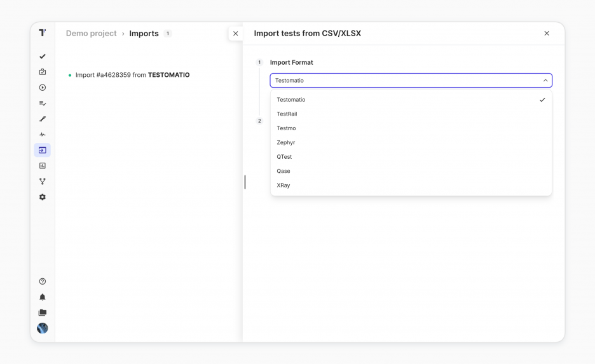Open the Help question-mark icon
Viewport: 595px width, 364px height.
43,281
